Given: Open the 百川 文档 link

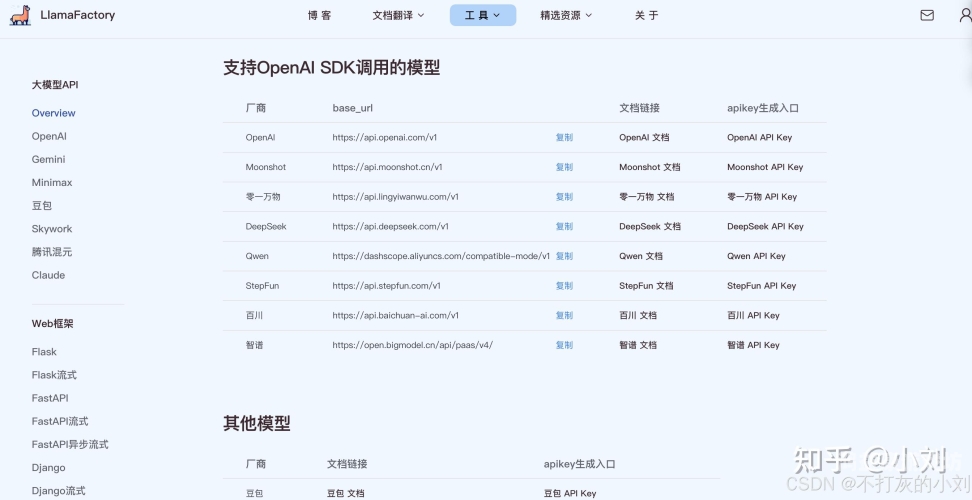Looking at the screenshot, I should [x=638, y=315].
